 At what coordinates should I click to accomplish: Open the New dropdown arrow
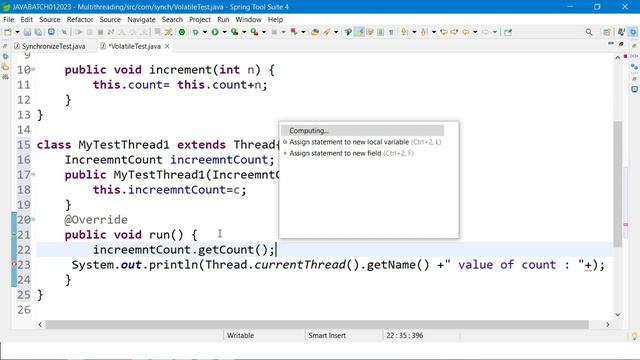click(x=17, y=32)
